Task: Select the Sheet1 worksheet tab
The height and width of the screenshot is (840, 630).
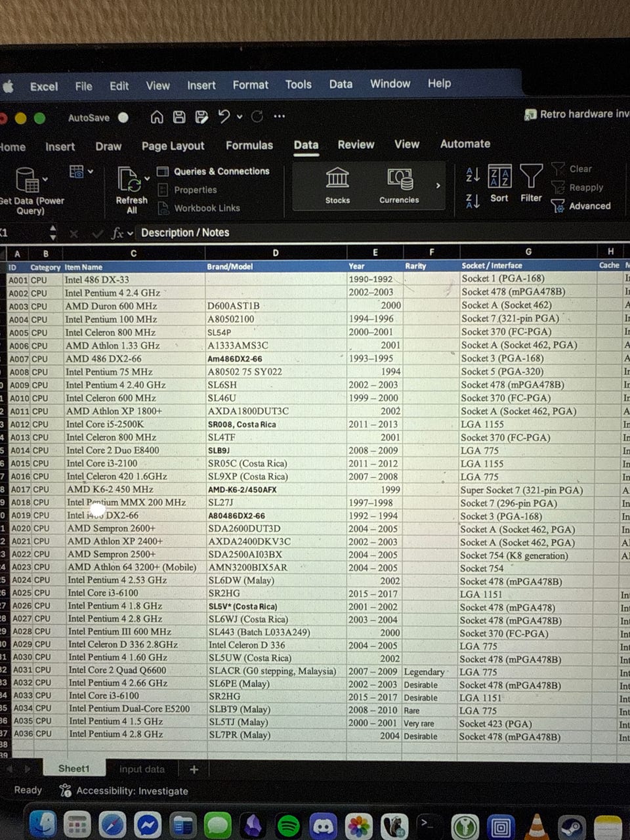Action: coord(73,768)
